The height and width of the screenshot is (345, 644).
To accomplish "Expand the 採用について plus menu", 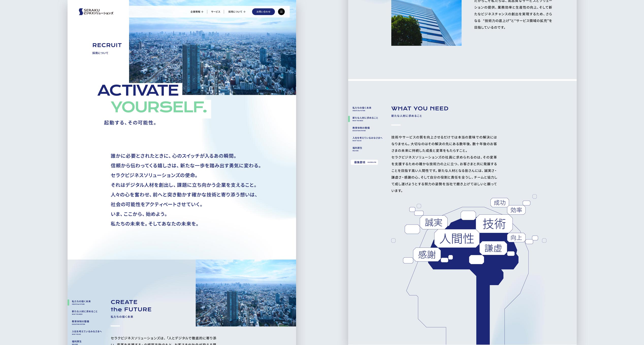I will click(237, 12).
